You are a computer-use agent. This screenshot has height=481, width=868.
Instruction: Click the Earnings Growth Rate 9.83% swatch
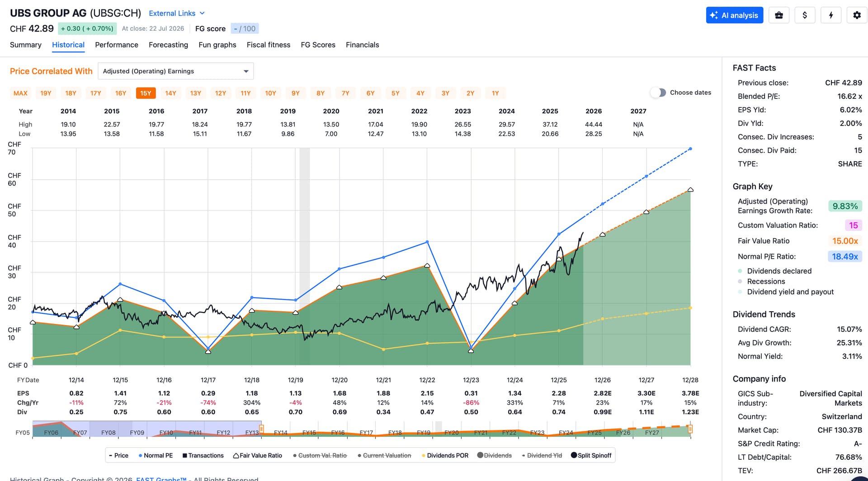(x=845, y=206)
